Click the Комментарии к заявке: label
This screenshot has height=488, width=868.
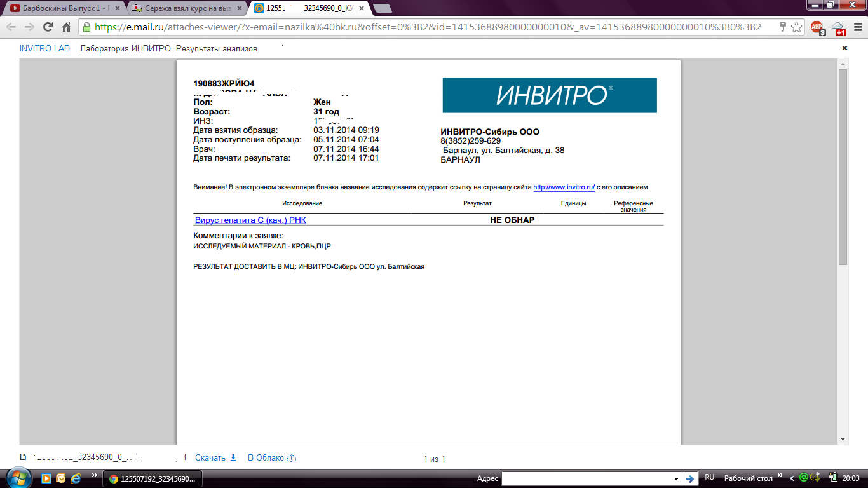coord(238,236)
